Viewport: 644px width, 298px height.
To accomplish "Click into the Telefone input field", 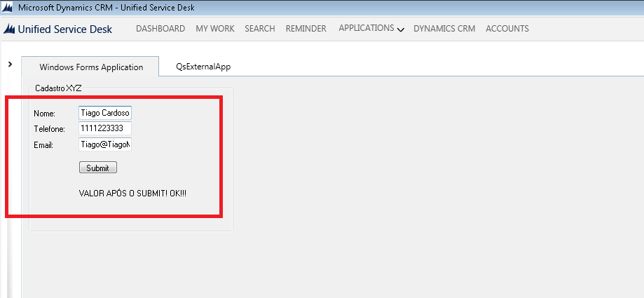I will pyautogui.click(x=105, y=129).
